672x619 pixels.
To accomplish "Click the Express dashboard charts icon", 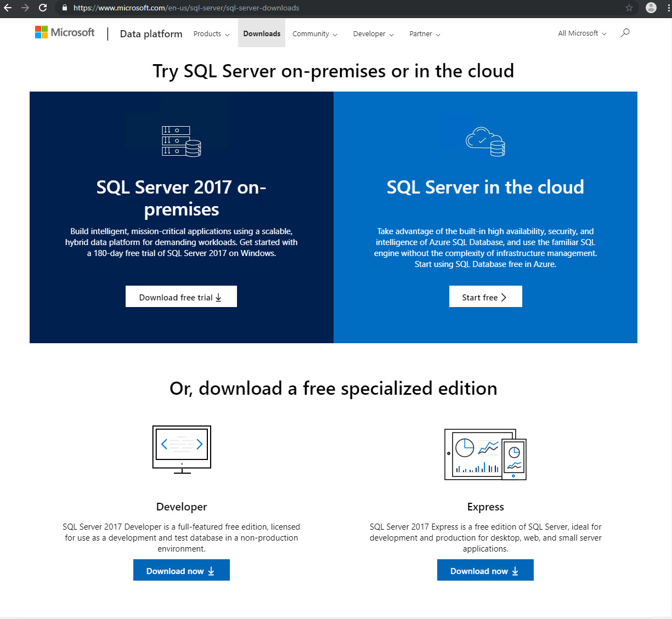I will (x=485, y=455).
